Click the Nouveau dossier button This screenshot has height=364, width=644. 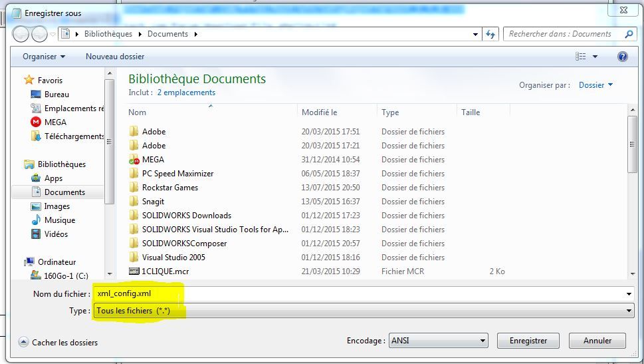115,57
